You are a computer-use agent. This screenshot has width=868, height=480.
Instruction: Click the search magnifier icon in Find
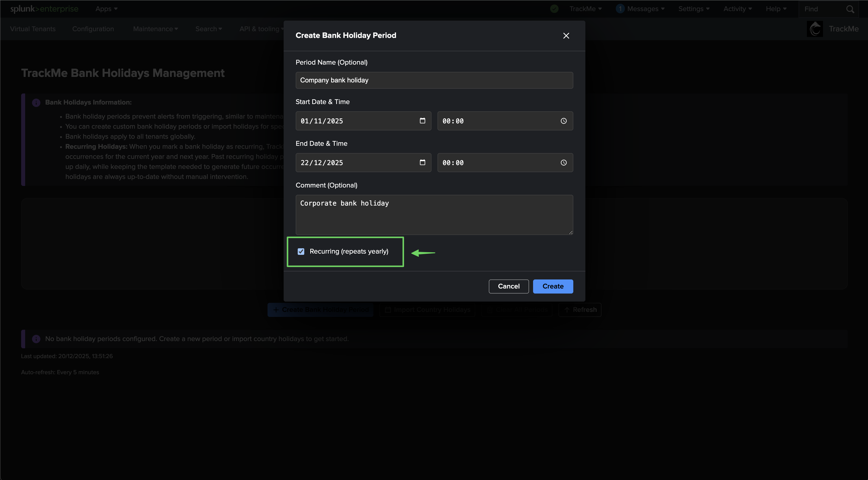tap(850, 9)
